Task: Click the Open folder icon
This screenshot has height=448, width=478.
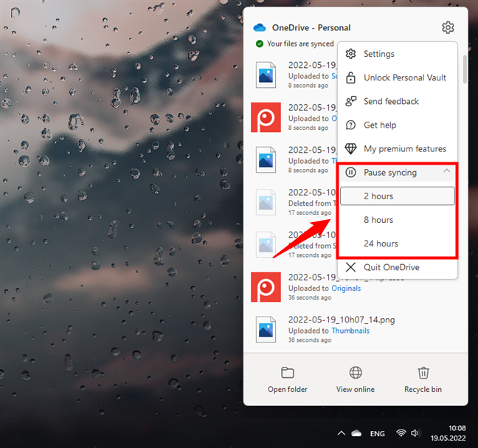Action: pos(288,373)
